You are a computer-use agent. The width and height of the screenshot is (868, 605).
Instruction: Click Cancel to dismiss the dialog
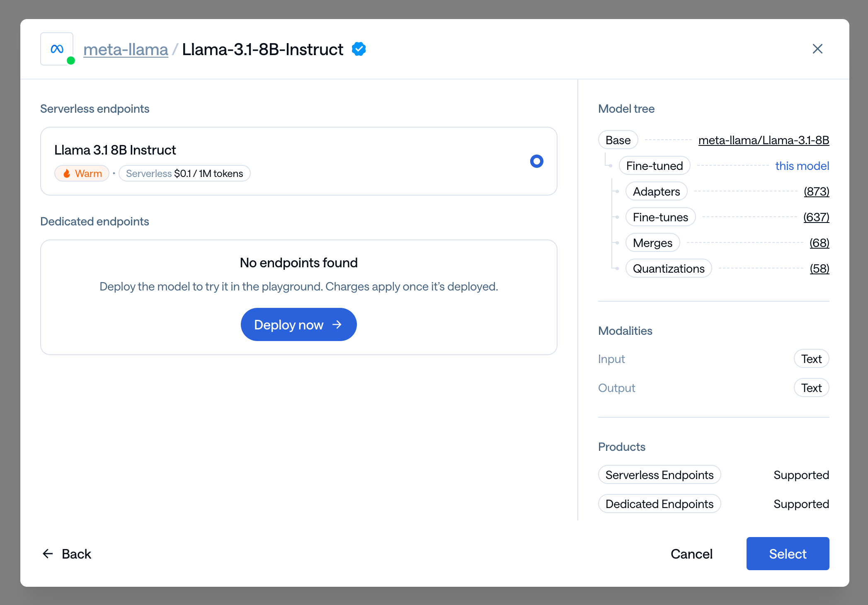pos(691,554)
